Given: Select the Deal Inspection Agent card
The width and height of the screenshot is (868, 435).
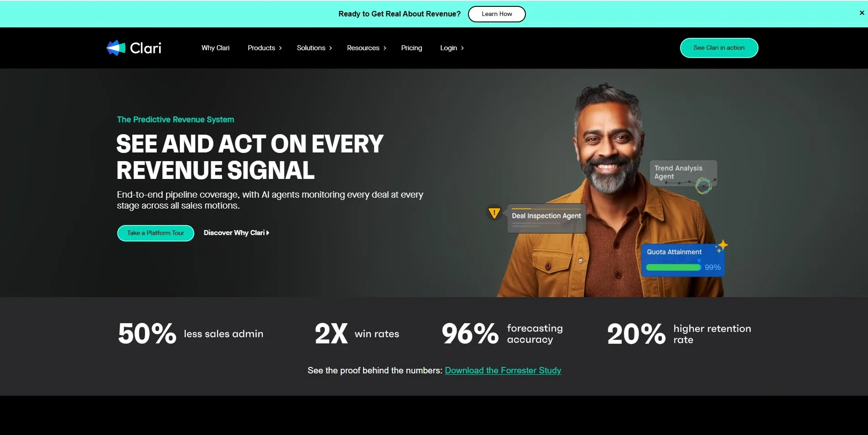Looking at the screenshot, I should [546, 218].
